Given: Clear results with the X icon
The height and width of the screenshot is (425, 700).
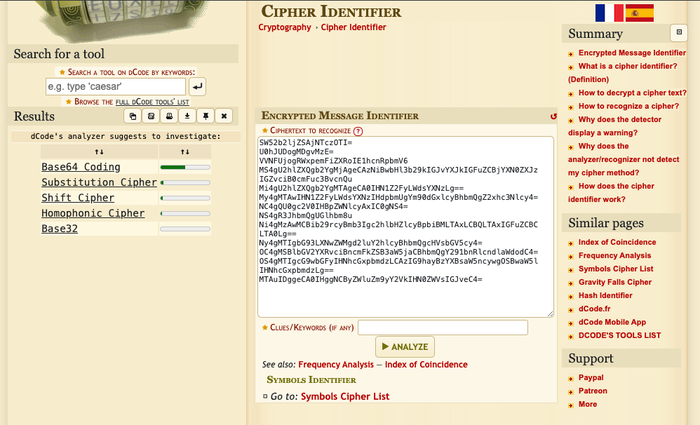Looking at the screenshot, I should coord(224,116).
